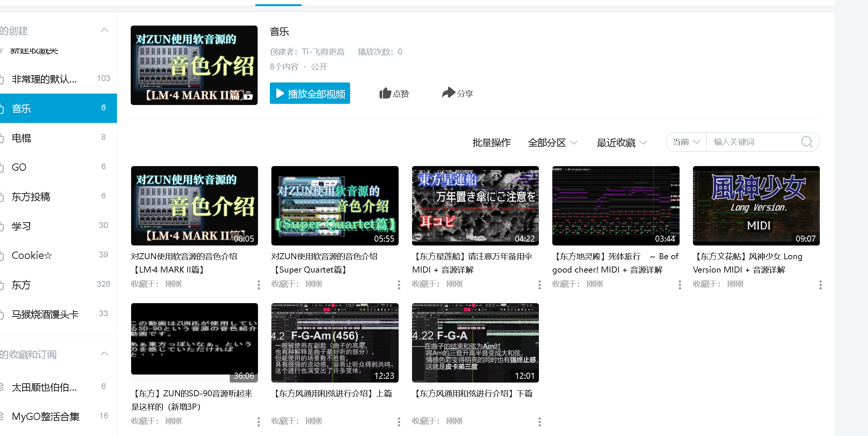Open title 东方风通用和弦进行介绍 上篇

[x=332, y=394]
